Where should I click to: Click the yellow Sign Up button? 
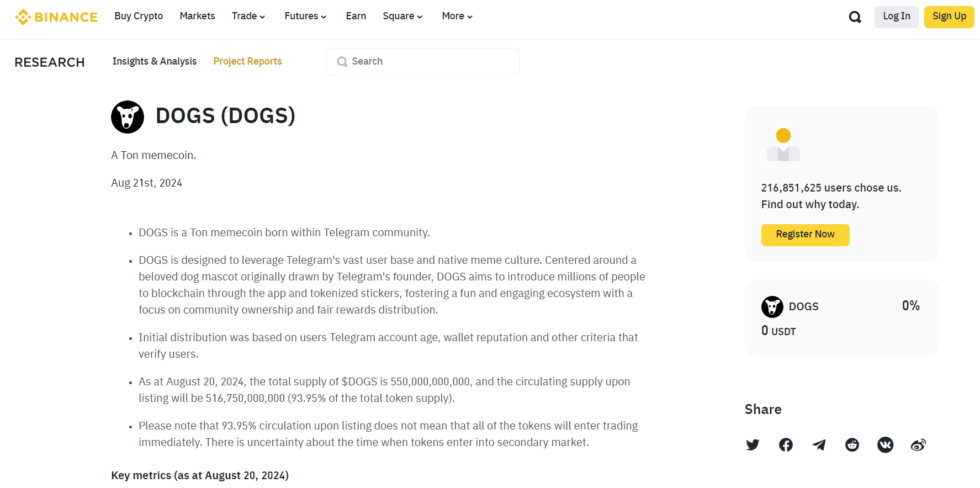click(x=949, y=17)
